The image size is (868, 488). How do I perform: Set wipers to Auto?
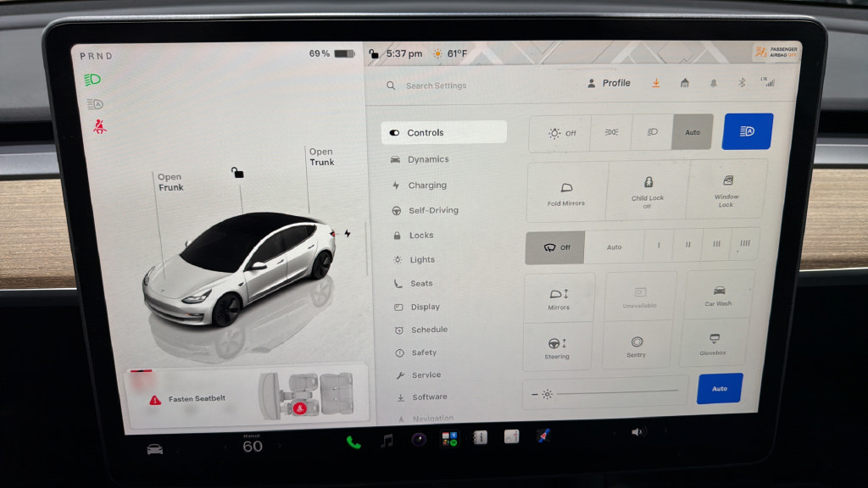point(614,247)
